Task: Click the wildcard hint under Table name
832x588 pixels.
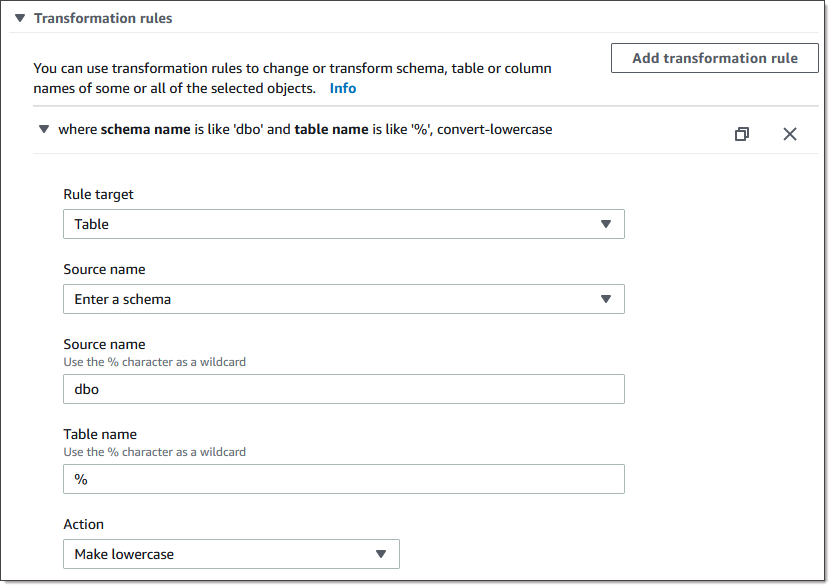Action: (154, 452)
